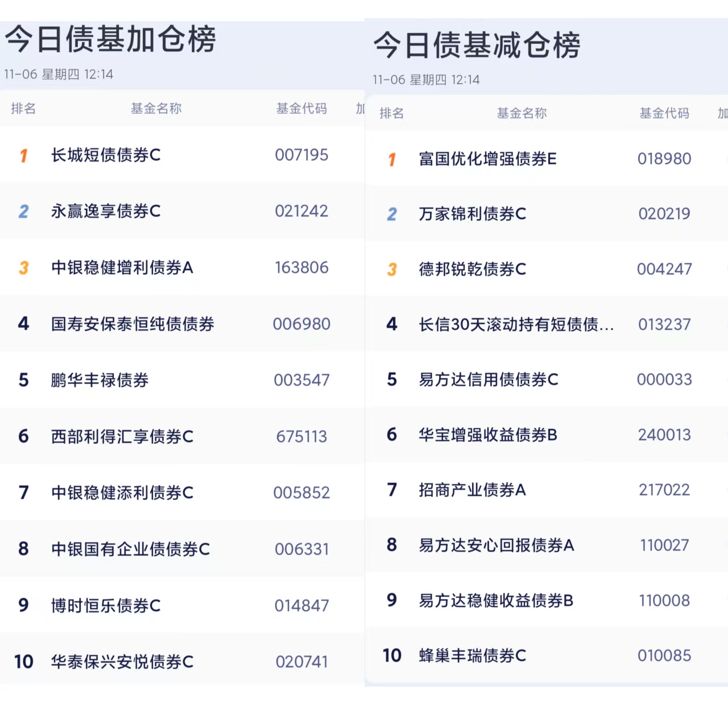Screen dimensions: 728x728
Task: Click 基金代码 header in the 加仓榜 table
Action: [301, 109]
